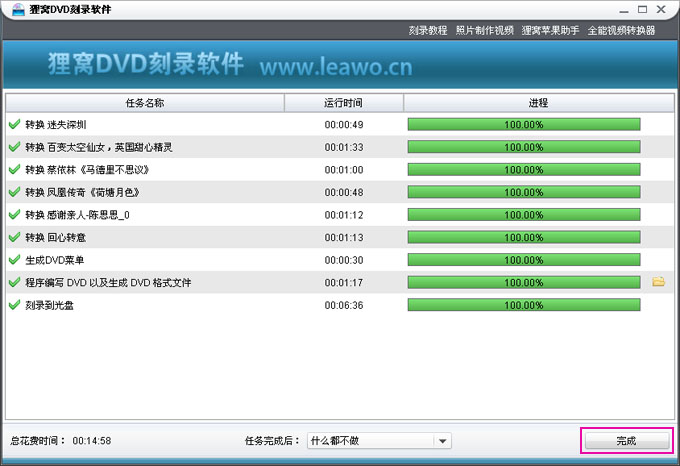The image size is (680, 466).
Task: Click the app logo in title bar
Action: 18,9
